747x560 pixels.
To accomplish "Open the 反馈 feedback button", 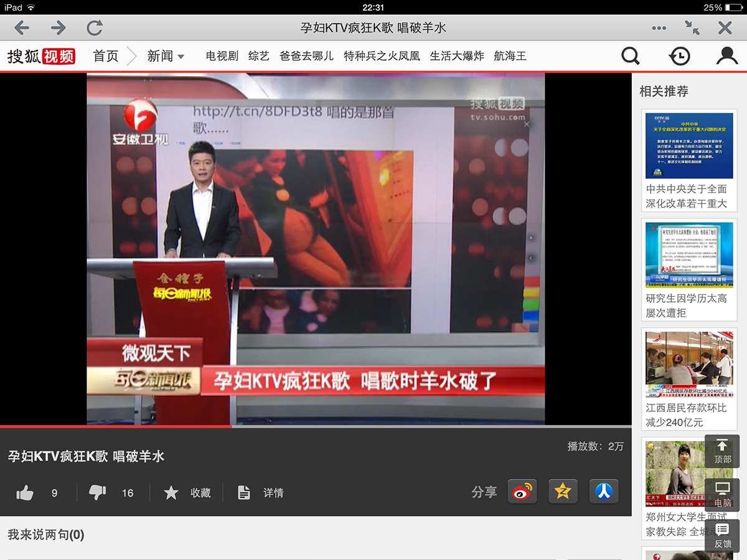I will tap(723, 536).
